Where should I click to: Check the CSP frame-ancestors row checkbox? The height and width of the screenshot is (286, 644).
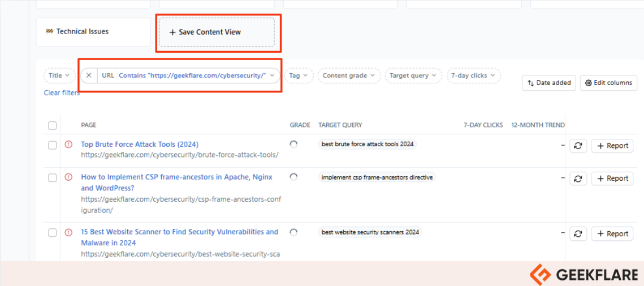53,178
